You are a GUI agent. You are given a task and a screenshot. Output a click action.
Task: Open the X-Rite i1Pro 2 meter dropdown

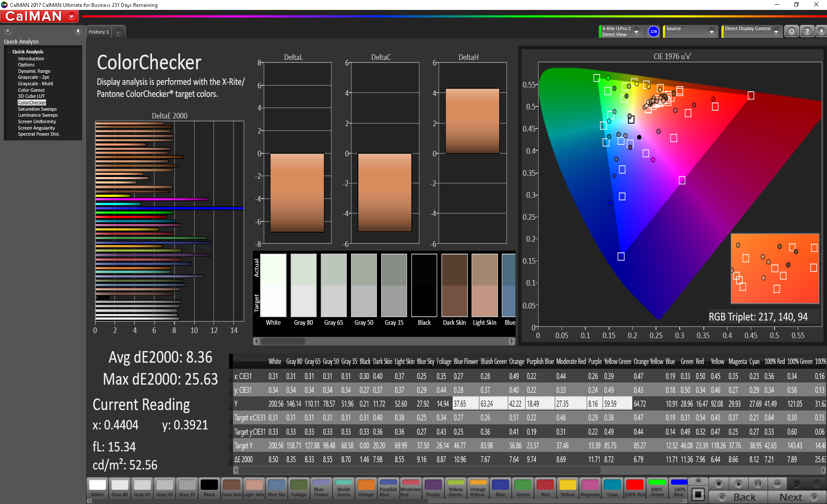click(x=636, y=31)
